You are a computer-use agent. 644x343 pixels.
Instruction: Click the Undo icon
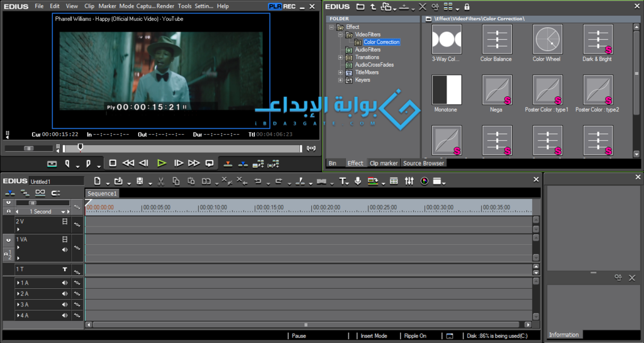tap(258, 181)
